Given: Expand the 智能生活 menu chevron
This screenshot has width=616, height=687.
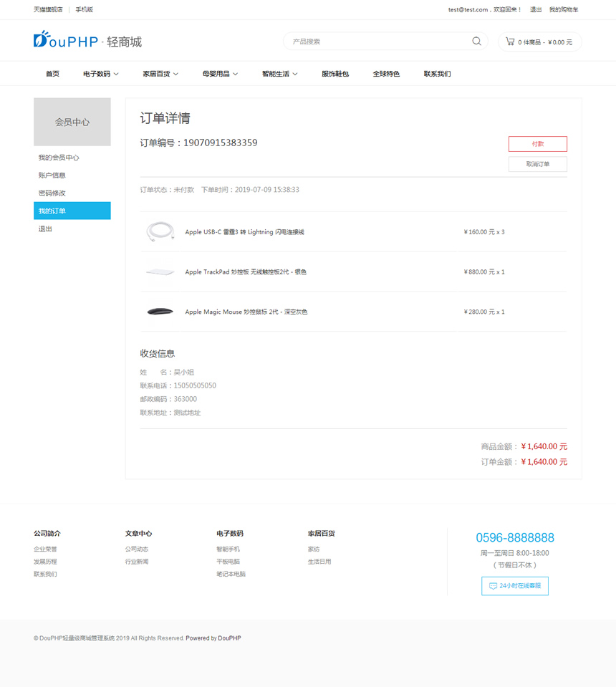Looking at the screenshot, I should [x=295, y=74].
